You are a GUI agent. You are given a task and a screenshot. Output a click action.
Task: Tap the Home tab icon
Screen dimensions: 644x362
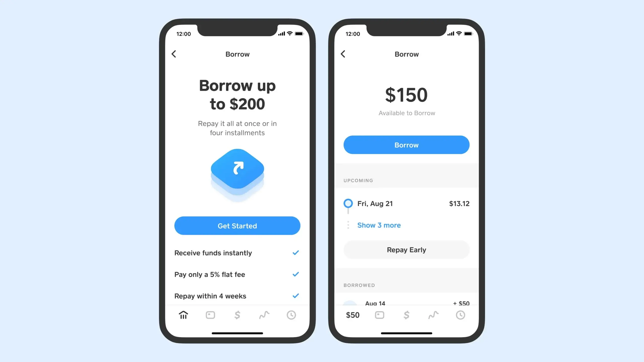click(184, 315)
